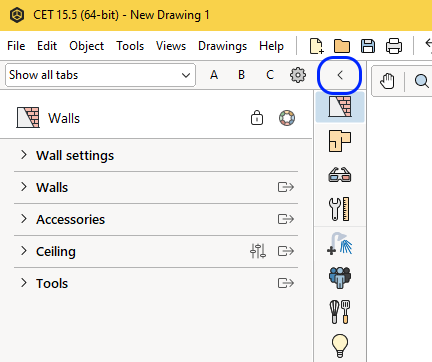The image size is (432, 362).
Task: Open a file with the folder icon
Action: pos(342,46)
